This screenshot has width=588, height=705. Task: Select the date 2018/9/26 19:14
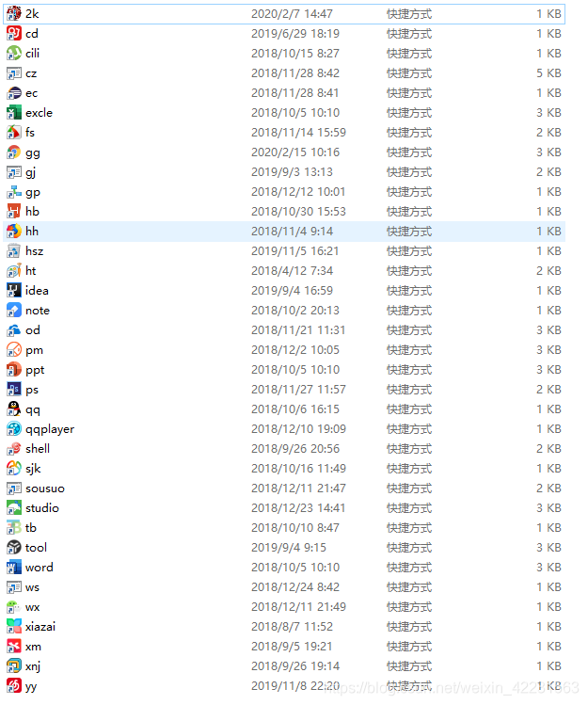pos(295,666)
